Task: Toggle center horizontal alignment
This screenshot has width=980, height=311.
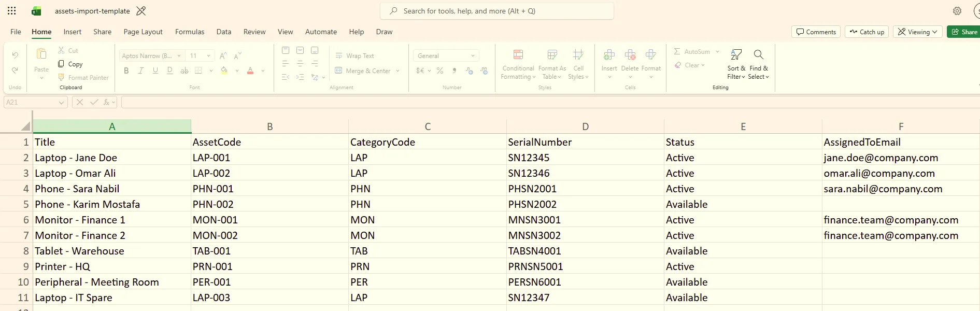Action: click(x=300, y=64)
